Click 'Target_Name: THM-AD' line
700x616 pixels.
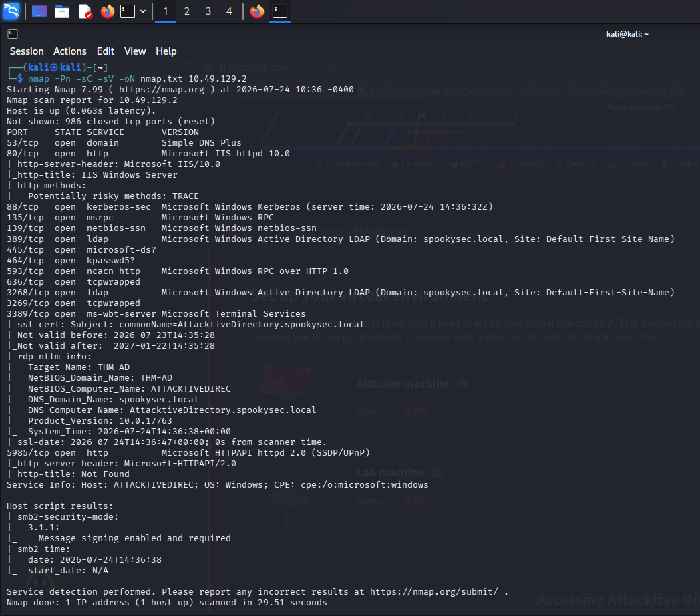pyautogui.click(x=79, y=367)
